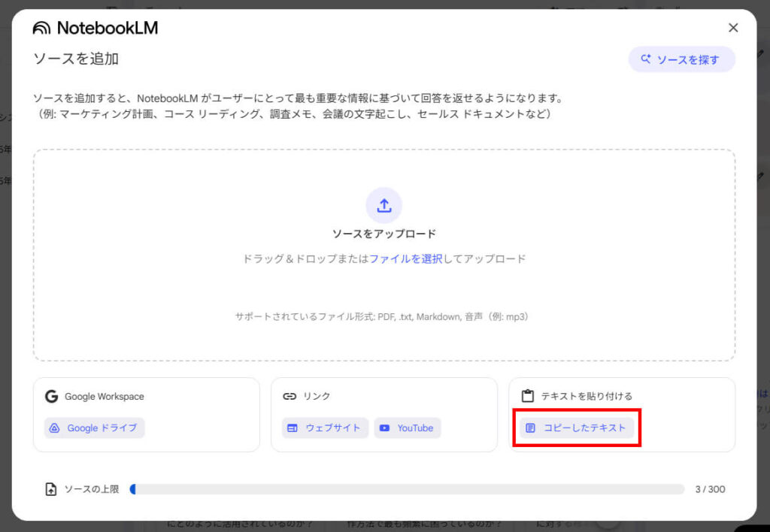Open ソースを探す

click(x=681, y=59)
